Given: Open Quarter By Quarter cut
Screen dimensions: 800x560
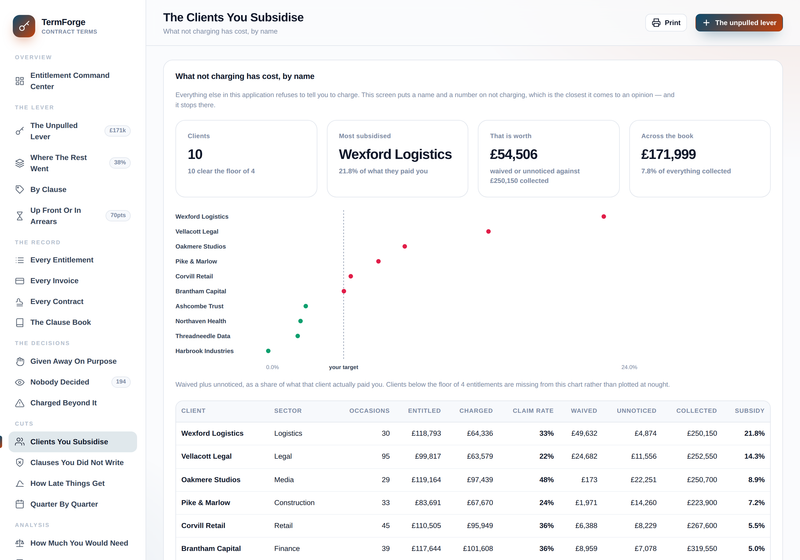Looking at the screenshot, I should click(x=72, y=504).
